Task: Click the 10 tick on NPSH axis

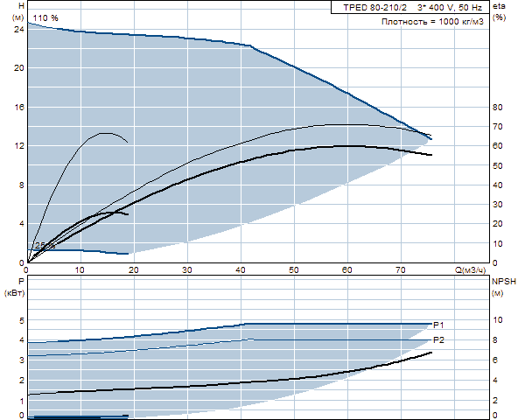Action: coord(497,320)
